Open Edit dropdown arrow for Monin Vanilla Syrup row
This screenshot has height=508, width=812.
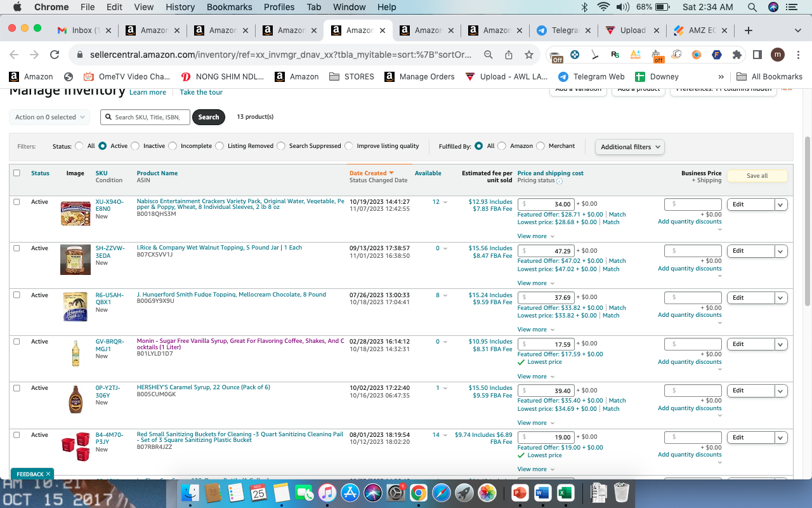(x=781, y=344)
